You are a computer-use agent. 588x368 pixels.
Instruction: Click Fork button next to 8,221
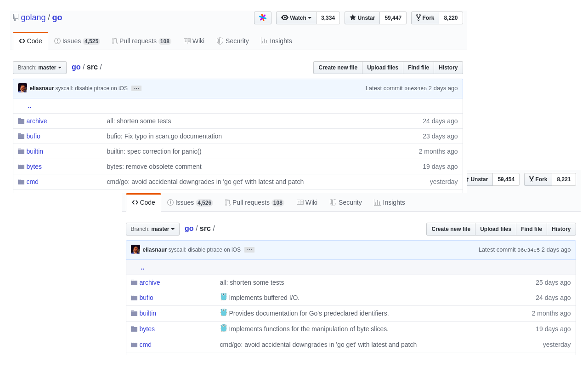click(538, 179)
